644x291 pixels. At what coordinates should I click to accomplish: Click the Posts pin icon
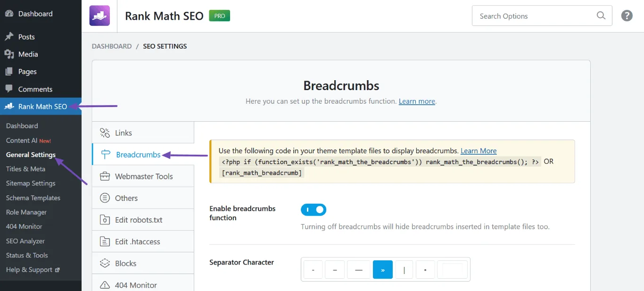pos(9,37)
